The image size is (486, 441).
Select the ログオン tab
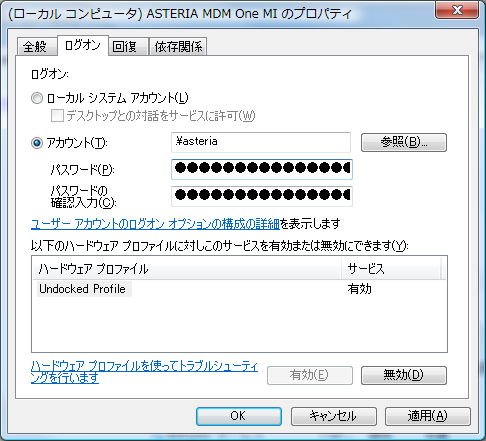(83, 45)
